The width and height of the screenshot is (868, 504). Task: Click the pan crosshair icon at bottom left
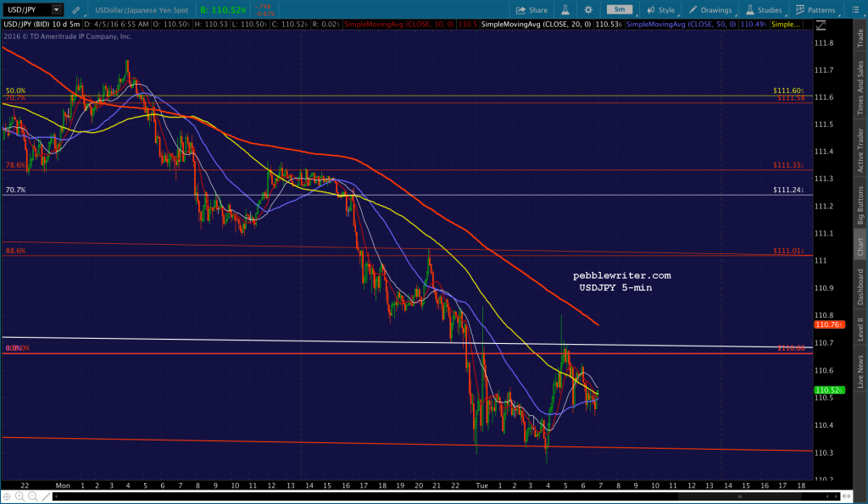coord(7,496)
